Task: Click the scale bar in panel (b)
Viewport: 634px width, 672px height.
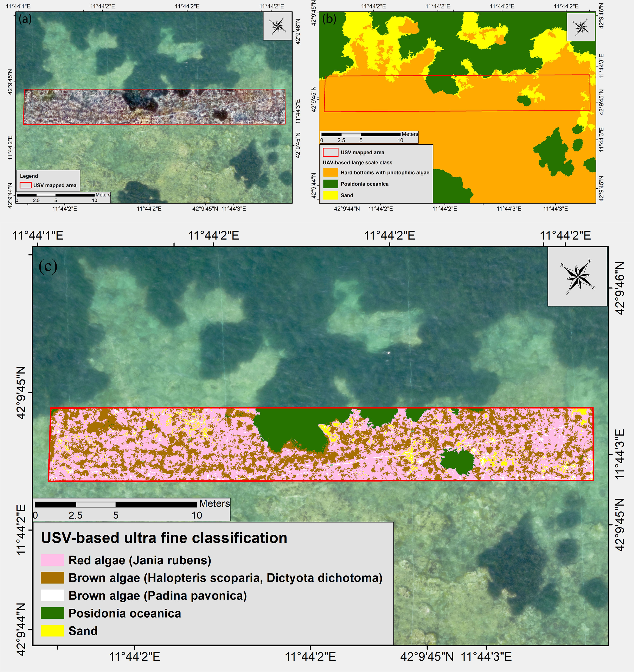Action: coord(361,135)
